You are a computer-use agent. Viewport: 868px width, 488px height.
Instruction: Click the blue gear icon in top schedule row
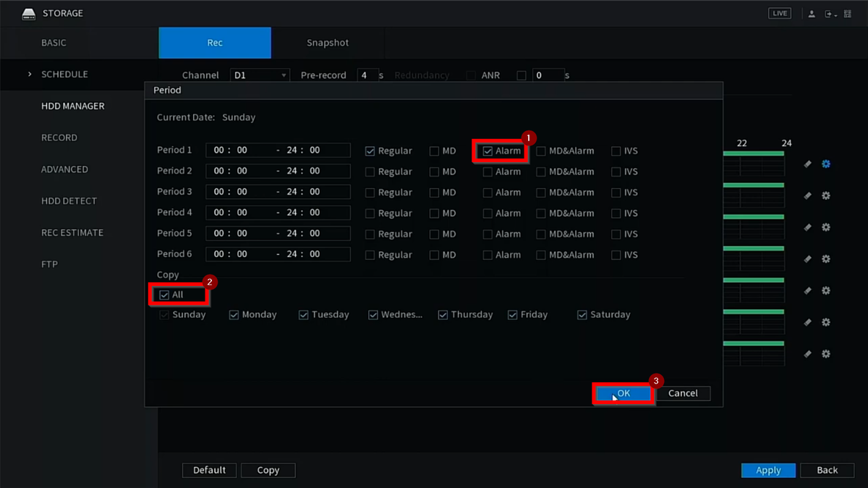pyautogui.click(x=826, y=164)
